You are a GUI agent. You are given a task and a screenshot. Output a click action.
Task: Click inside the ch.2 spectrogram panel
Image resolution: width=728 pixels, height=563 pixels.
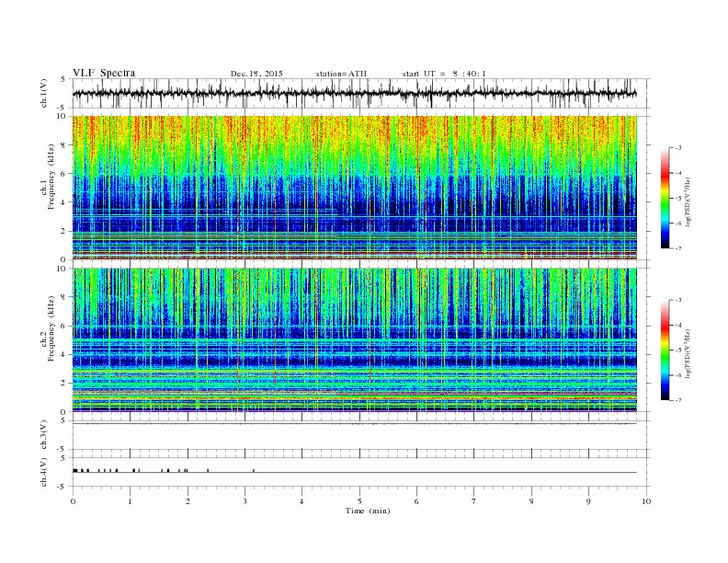355,340
